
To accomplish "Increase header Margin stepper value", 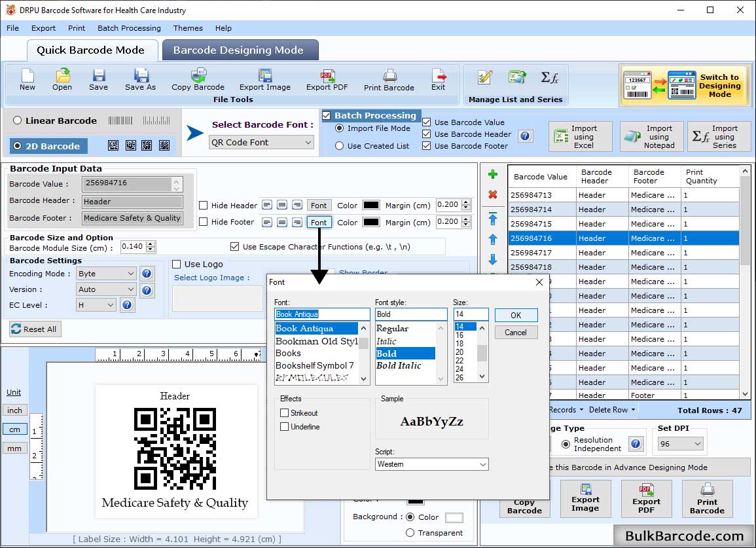I will pyautogui.click(x=466, y=202).
